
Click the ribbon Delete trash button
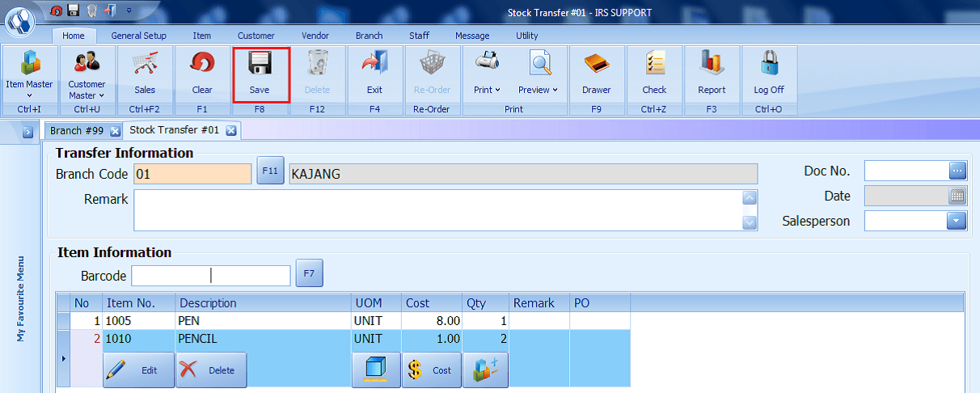318,74
